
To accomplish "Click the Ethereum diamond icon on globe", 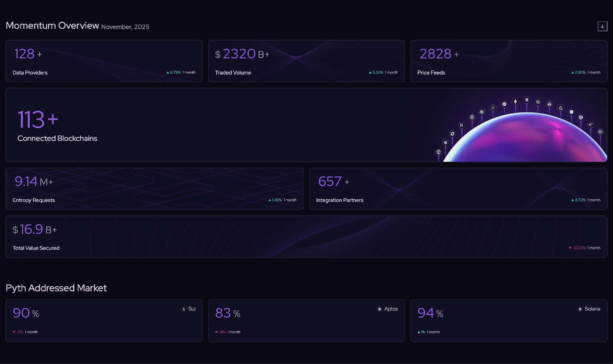I will point(515,101).
